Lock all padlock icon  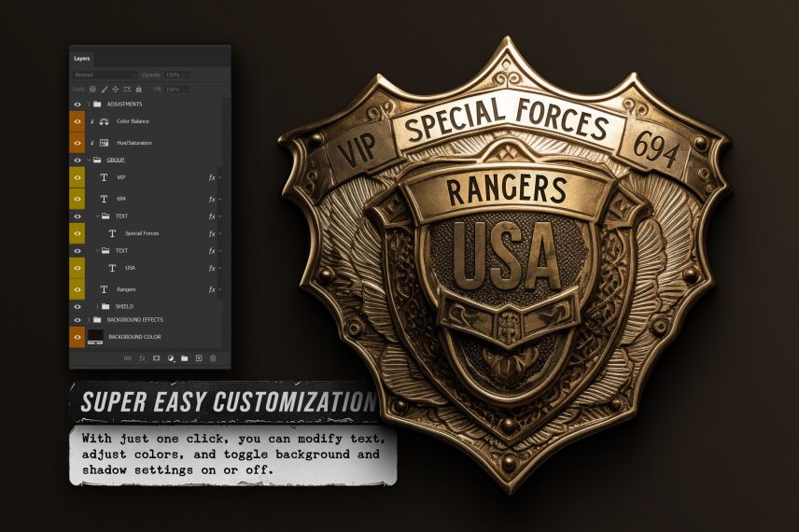(138, 90)
